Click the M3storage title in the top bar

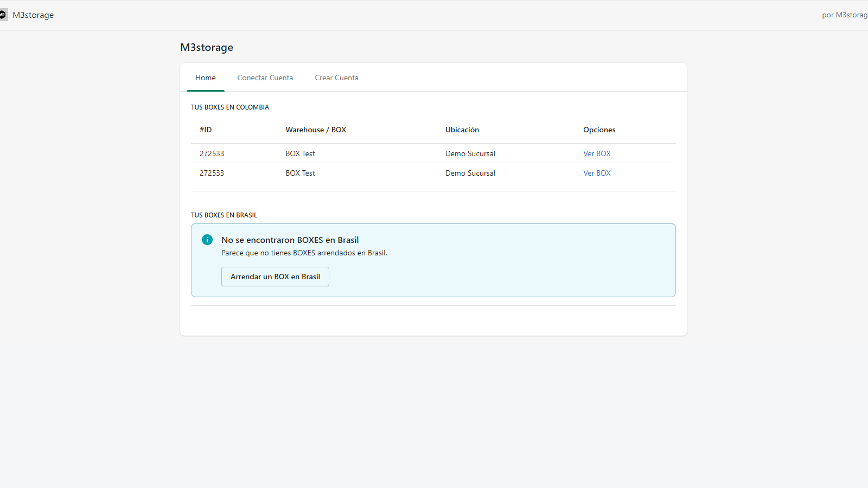tap(33, 15)
